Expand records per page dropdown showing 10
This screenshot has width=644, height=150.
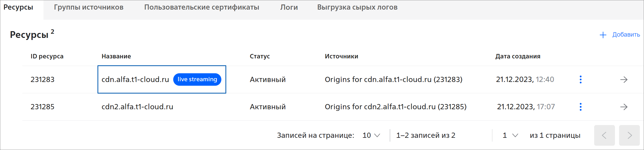(371, 135)
